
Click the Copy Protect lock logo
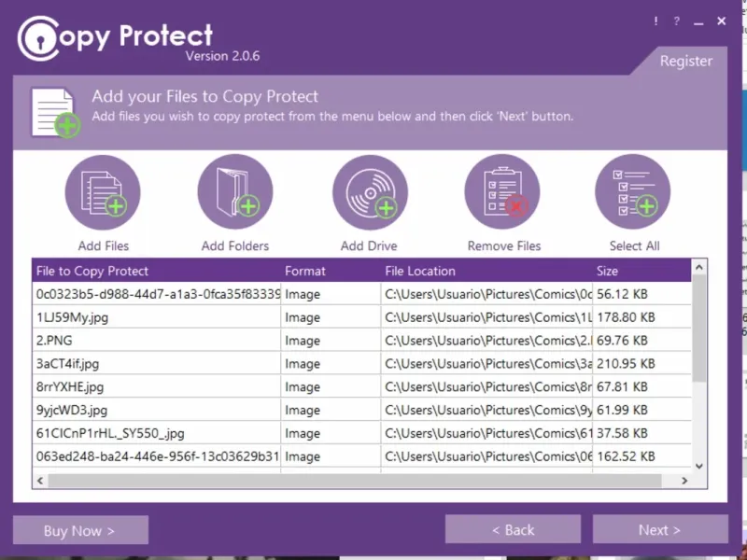pyautogui.click(x=38, y=38)
